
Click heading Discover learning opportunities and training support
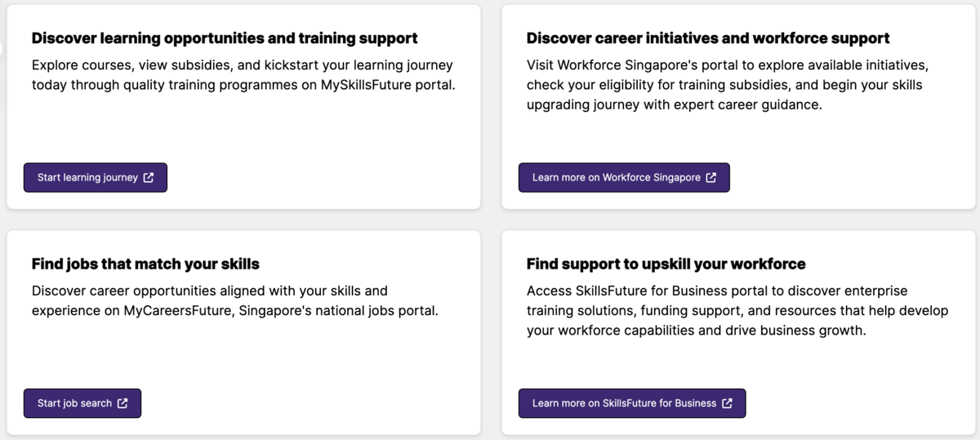pyautogui.click(x=225, y=38)
